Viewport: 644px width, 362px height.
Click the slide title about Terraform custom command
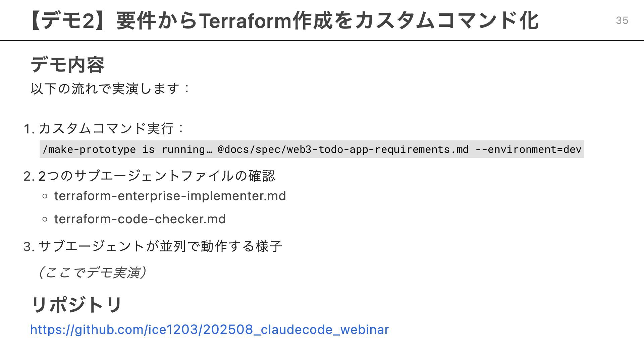pos(284,20)
